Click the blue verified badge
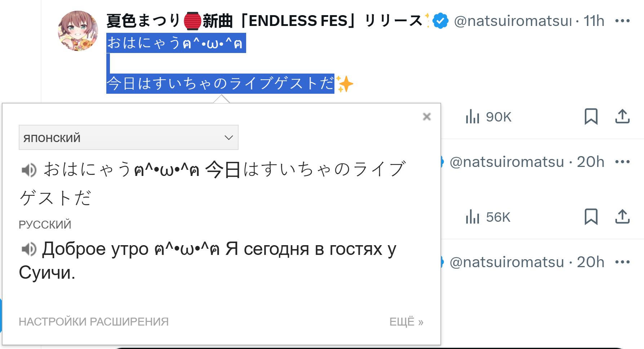This screenshot has height=349, width=644. coord(440,21)
